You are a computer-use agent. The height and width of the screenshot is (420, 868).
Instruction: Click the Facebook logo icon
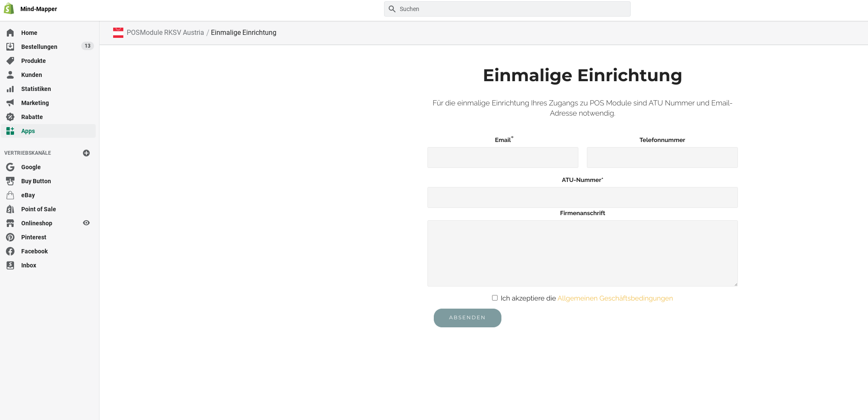tap(10, 251)
